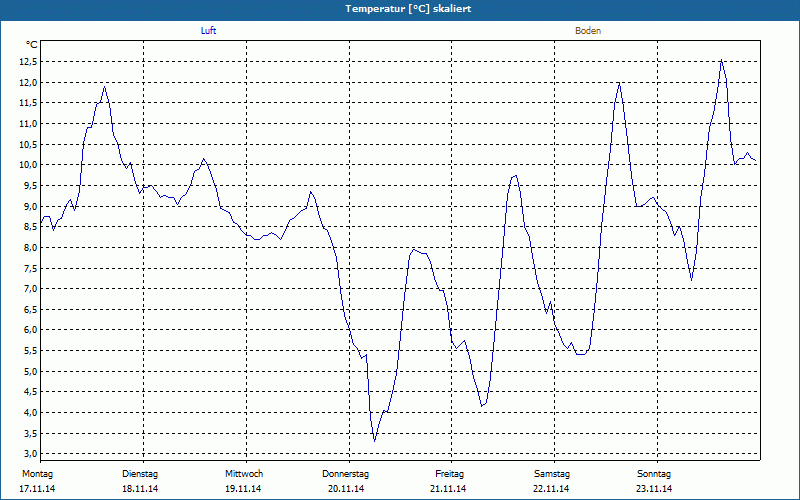Image resolution: width=800 pixels, height=500 pixels.
Task: Click the 3,5 y-axis value
Action: 31,434
